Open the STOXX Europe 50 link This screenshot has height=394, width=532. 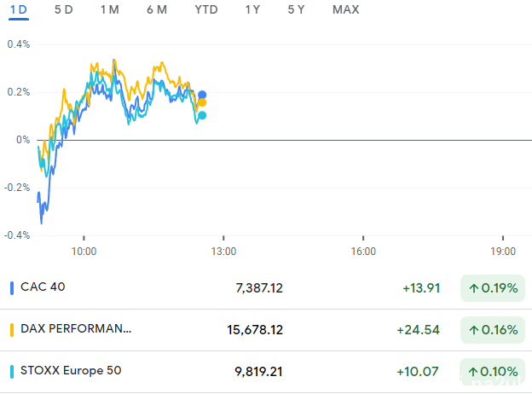tap(73, 371)
